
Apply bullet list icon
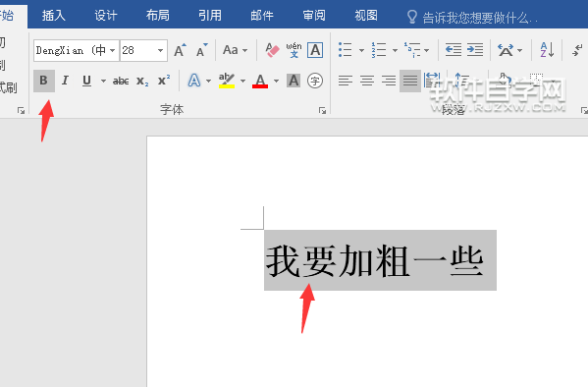[345, 50]
